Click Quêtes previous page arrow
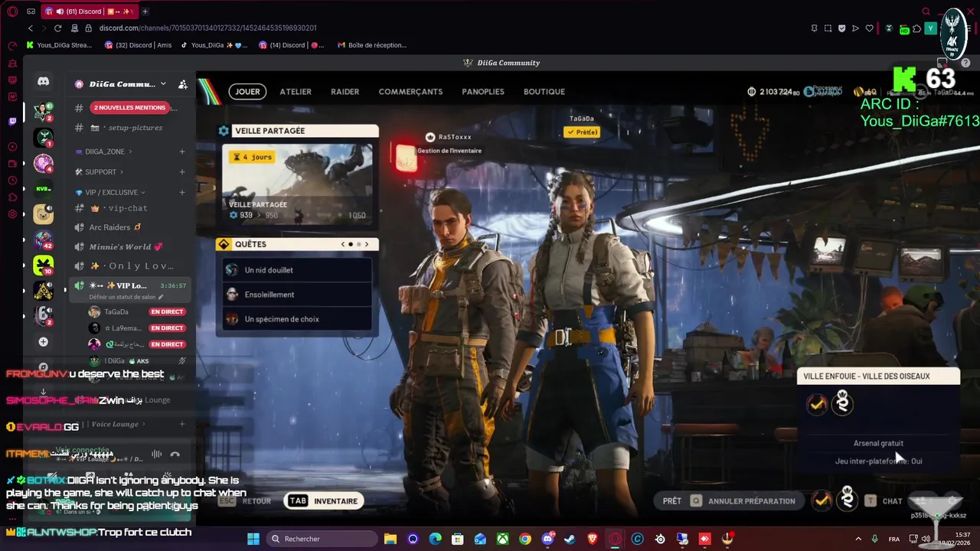This screenshot has width=980, height=551. [x=343, y=244]
